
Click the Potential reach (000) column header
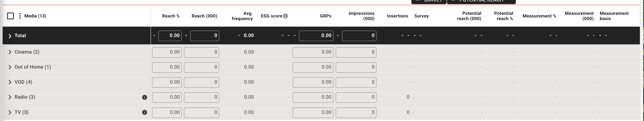(469, 16)
